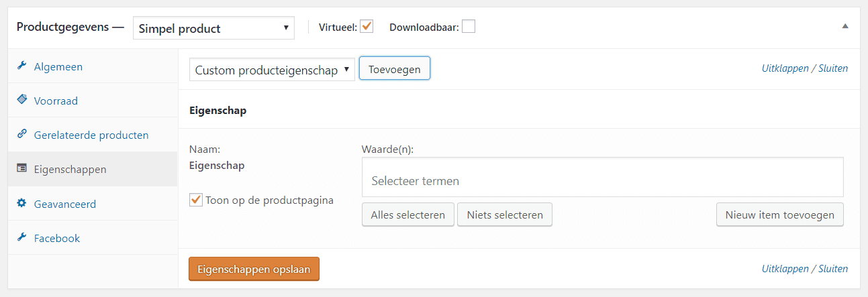The image size is (868, 297).
Task: Click the gear icon beside Geavanceerd
Action: click(x=21, y=203)
